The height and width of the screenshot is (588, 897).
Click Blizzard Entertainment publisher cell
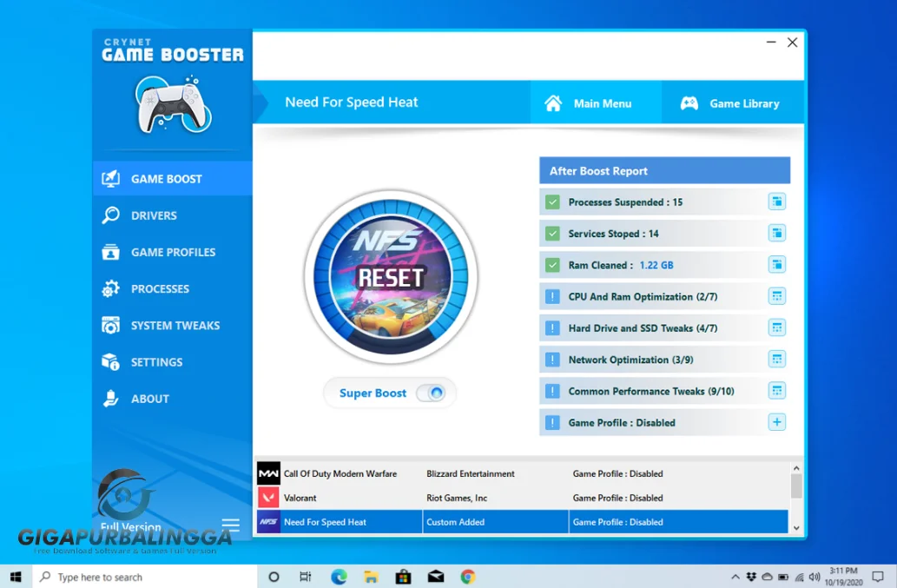coord(471,473)
